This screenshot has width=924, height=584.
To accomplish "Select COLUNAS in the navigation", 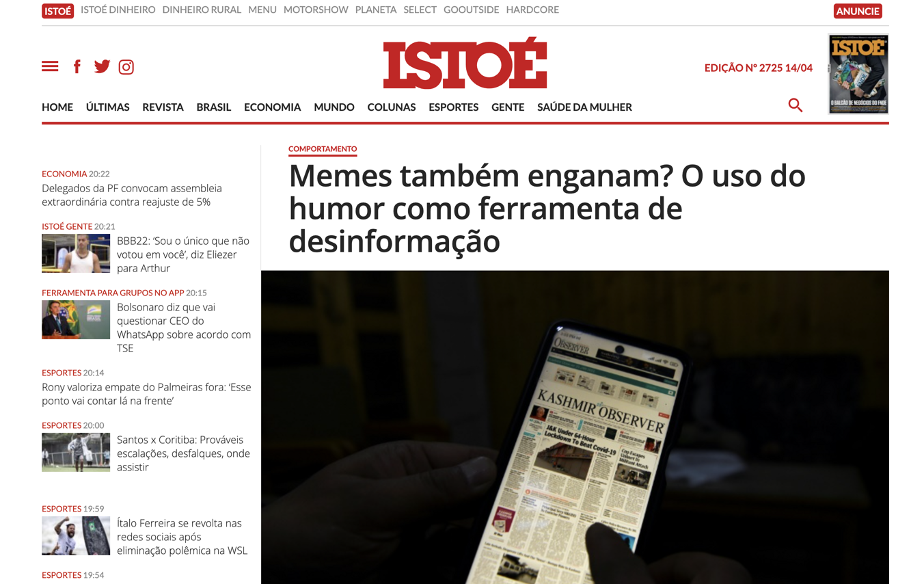I will (392, 107).
